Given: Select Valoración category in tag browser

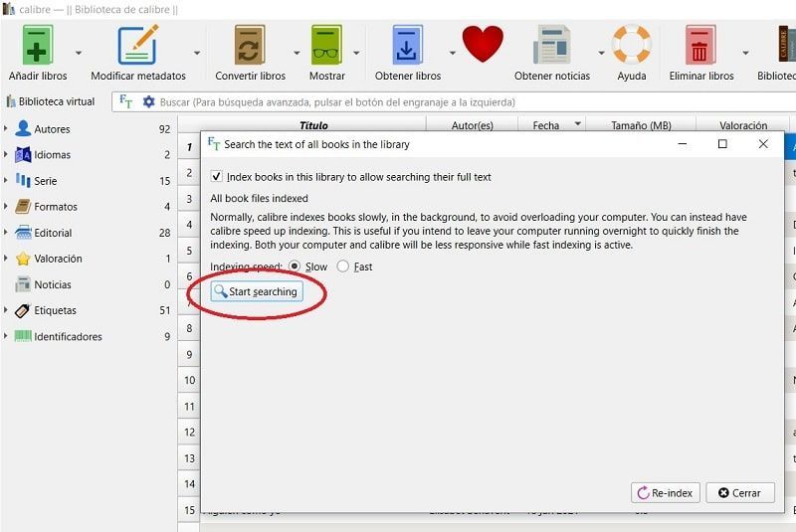Looking at the screenshot, I should tap(58, 259).
